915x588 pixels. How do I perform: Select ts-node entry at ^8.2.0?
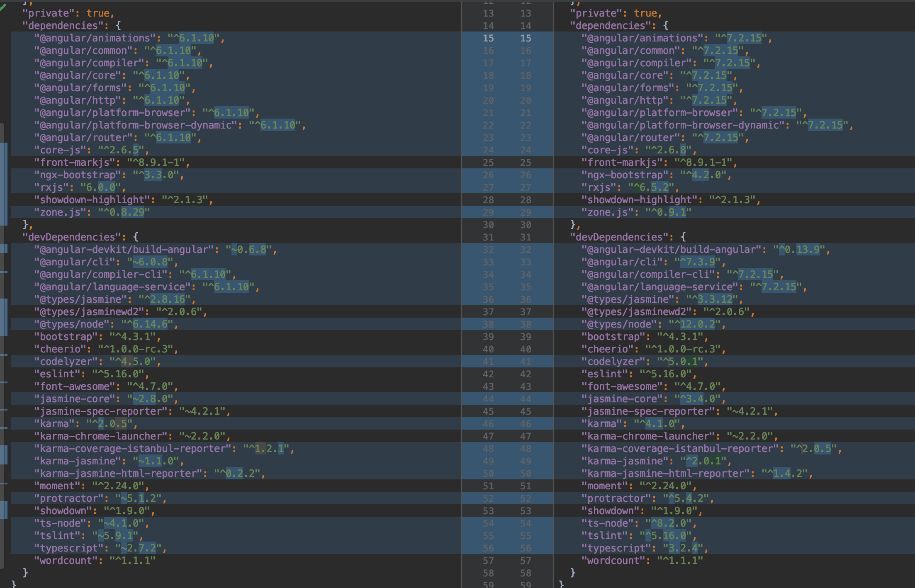pos(639,523)
